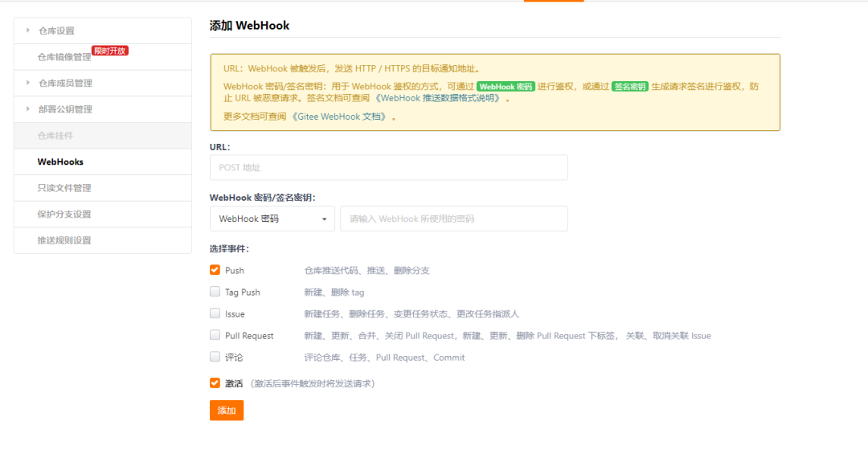Image resolution: width=868 pixels, height=450 pixels.
Task: Expand the 部署公钥管理 sidebar section
Action: click(x=102, y=109)
